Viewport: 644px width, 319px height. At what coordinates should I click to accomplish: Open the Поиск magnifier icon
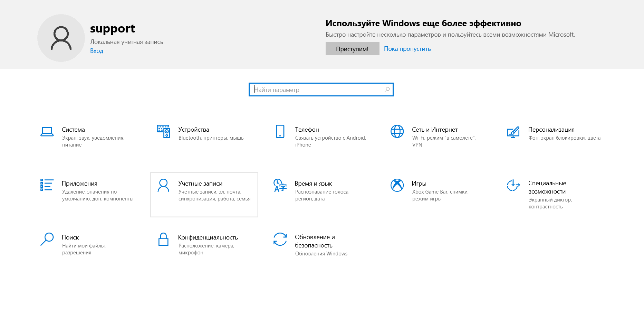47,239
